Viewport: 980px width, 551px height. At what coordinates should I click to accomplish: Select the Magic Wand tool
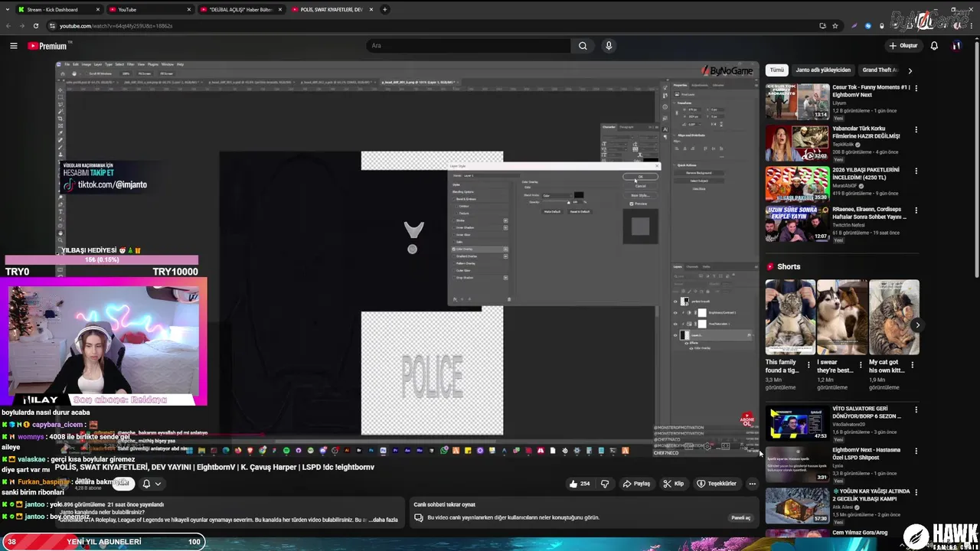point(60,112)
